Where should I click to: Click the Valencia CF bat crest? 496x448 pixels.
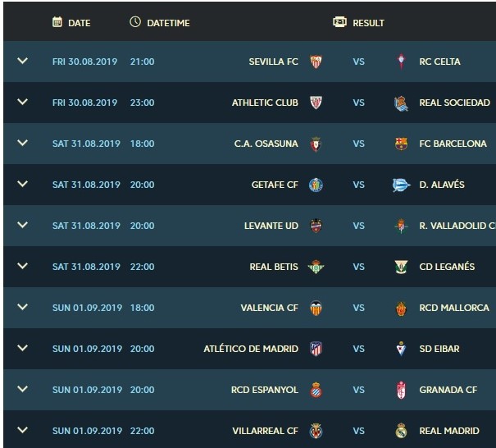coord(316,308)
